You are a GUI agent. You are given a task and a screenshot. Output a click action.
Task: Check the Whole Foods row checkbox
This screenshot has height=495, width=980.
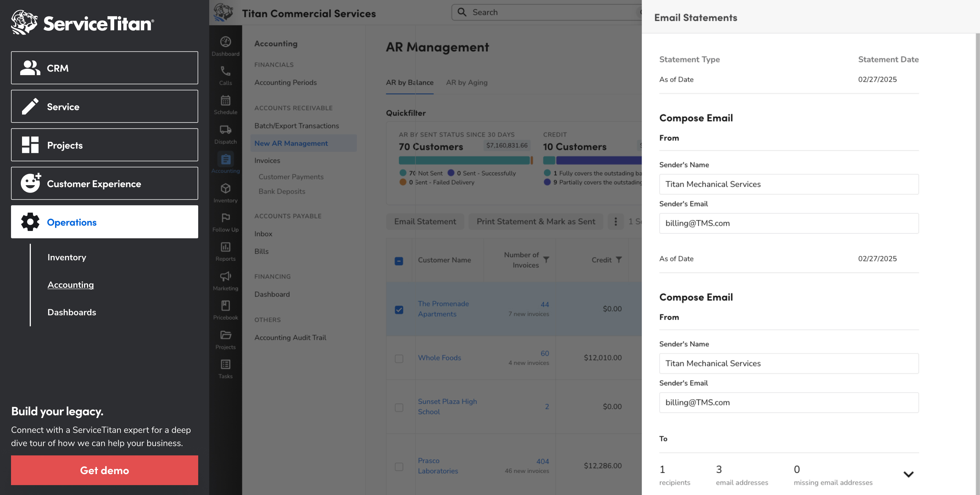(399, 359)
